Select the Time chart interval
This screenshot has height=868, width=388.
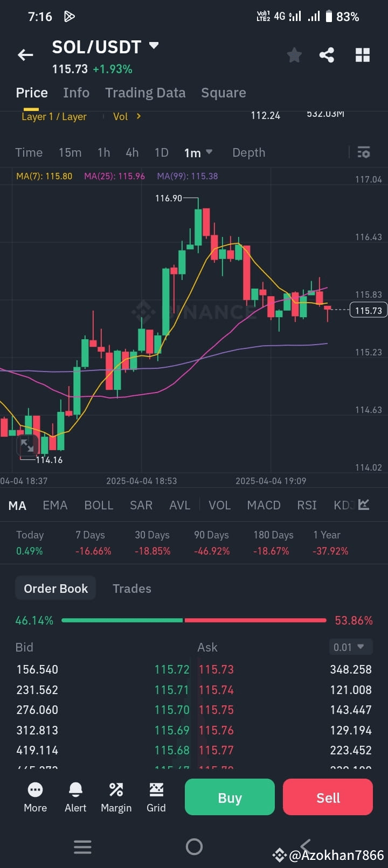tap(29, 152)
